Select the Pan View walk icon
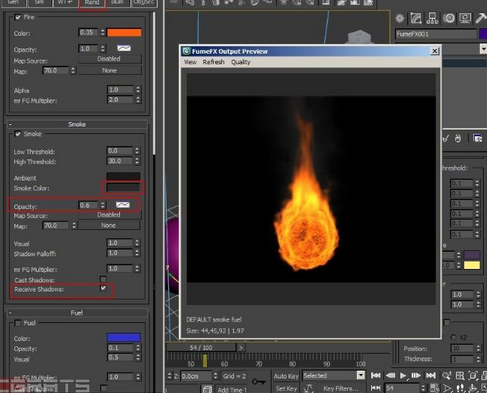 [x=460, y=388]
